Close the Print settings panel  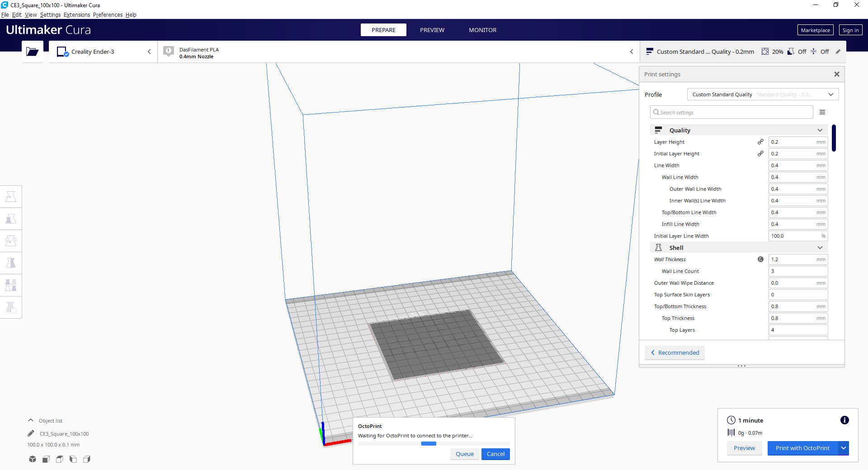tap(837, 74)
